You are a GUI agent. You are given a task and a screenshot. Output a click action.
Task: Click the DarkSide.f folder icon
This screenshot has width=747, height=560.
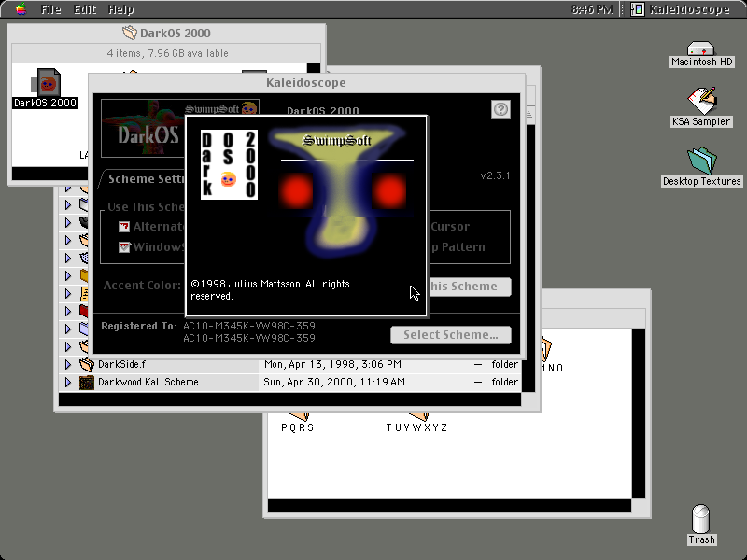click(86, 365)
